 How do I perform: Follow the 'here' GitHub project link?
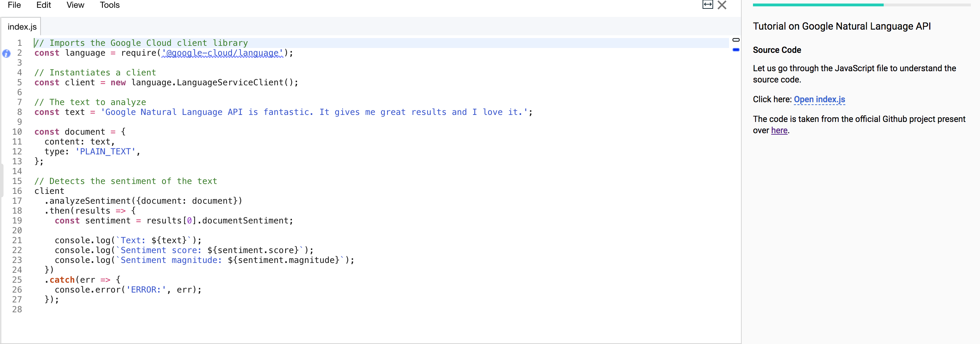click(x=779, y=130)
